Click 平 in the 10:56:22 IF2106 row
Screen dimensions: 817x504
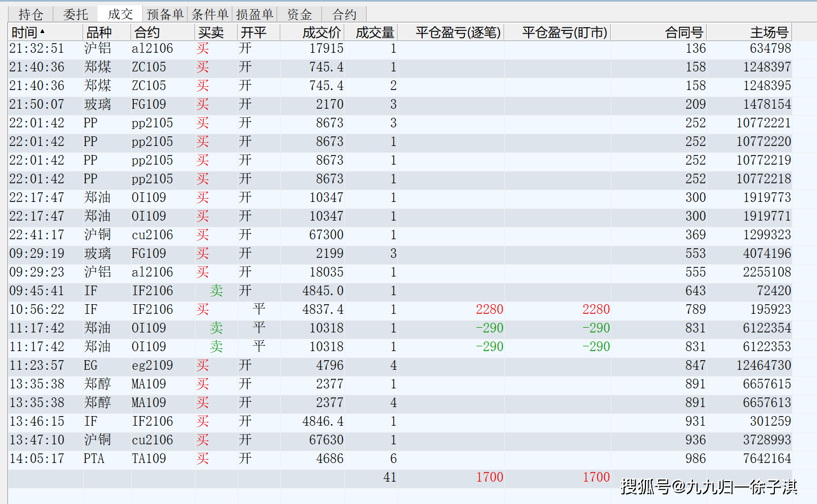(x=259, y=309)
